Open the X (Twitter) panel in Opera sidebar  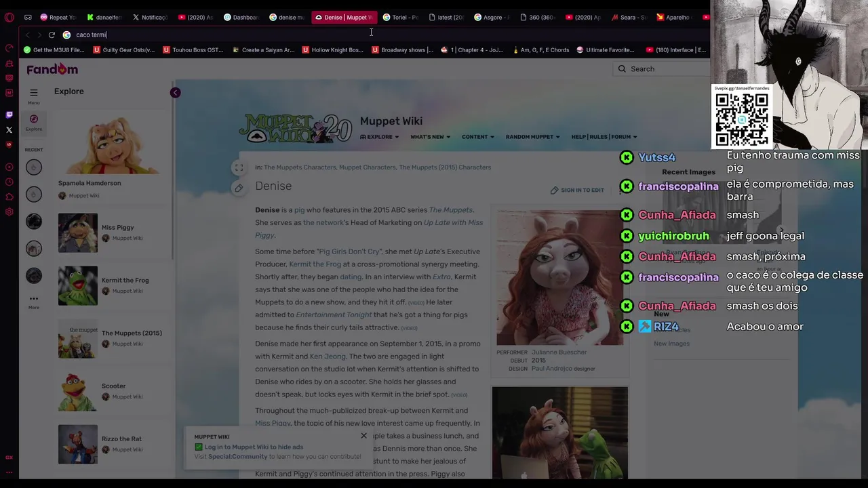tap(9, 129)
